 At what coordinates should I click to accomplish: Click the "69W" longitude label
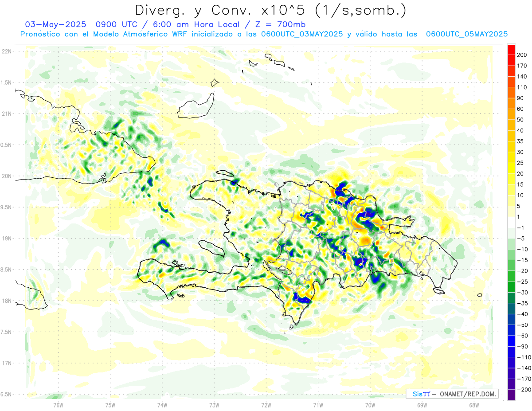click(x=422, y=405)
